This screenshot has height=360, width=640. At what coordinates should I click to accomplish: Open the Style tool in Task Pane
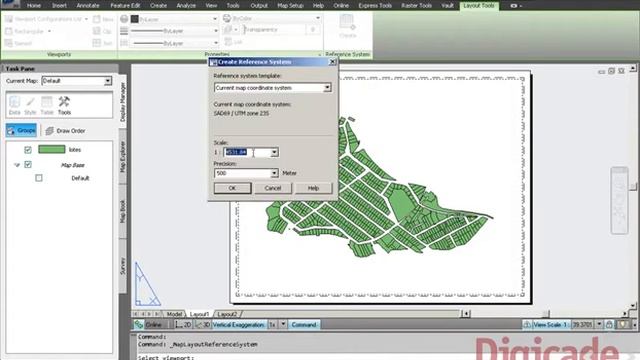[30, 105]
